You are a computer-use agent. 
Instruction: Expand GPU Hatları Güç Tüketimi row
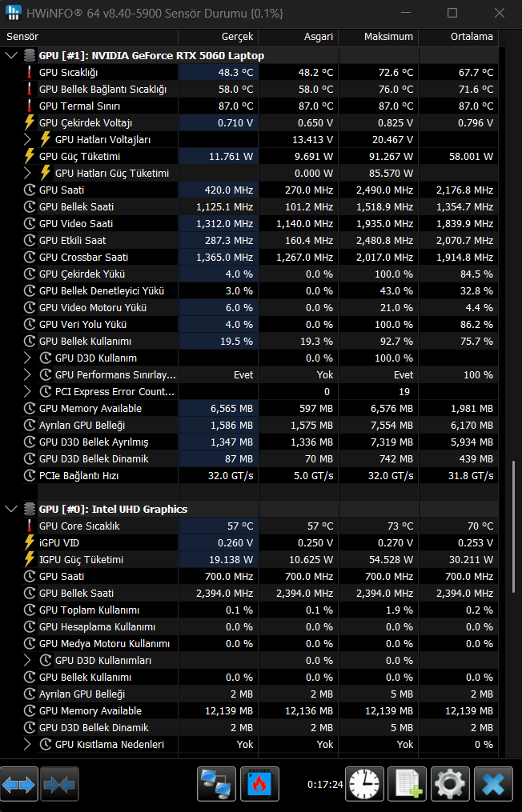(27, 173)
